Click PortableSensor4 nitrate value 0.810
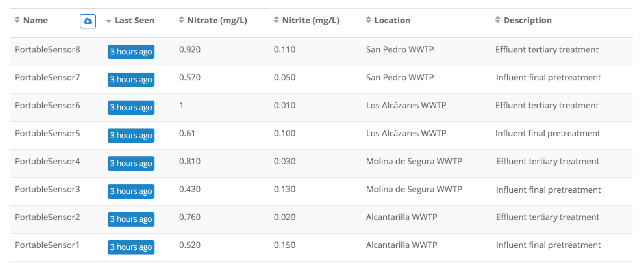This screenshot has height=268, width=644. 190,161
